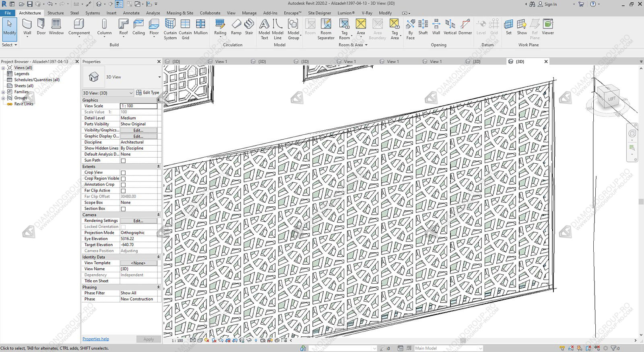Select the Room Separator tool
This screenshot has height=352, width=644.
click(x=326, y=29)
